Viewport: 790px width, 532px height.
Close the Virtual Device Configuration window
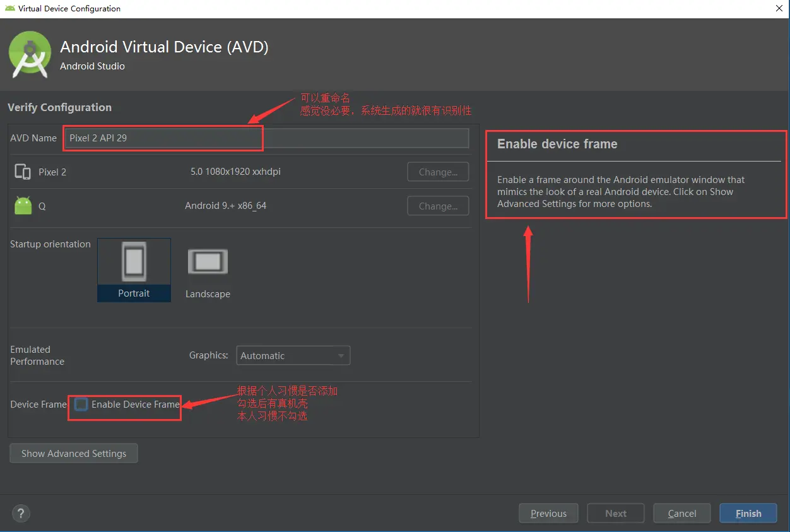point(779,8)
